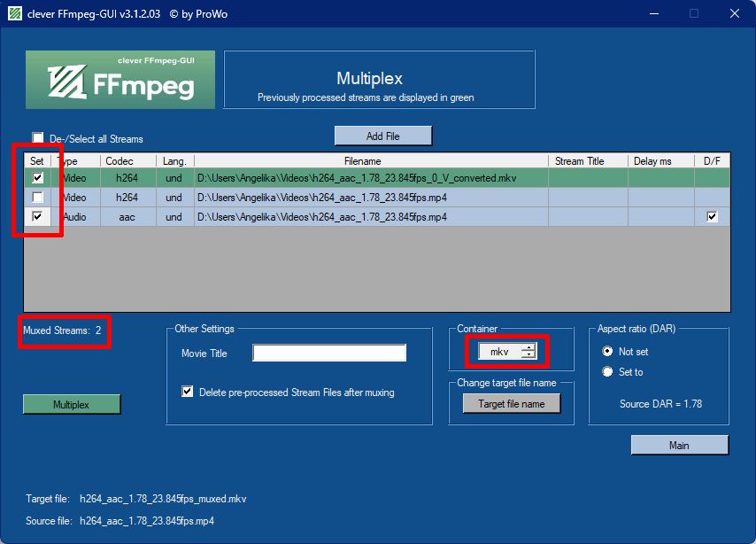This screenshot has height=544, width=756.
Task: Select the mp4 filename cell in Audio row
Action: (371, 217)
